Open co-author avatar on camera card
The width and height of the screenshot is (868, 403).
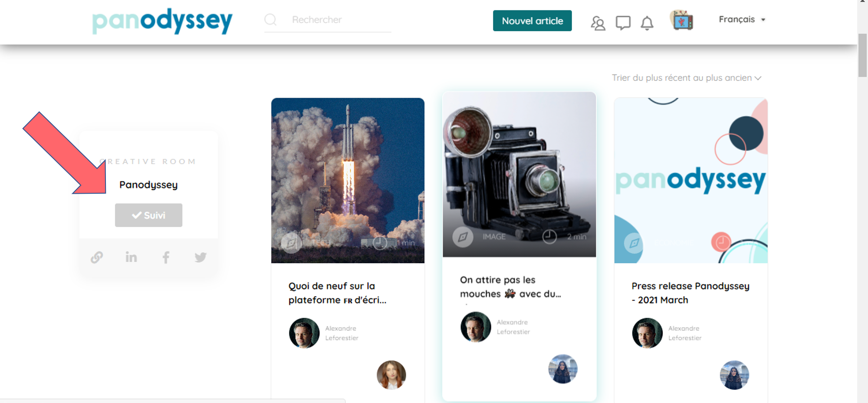[x=563, y=369]
